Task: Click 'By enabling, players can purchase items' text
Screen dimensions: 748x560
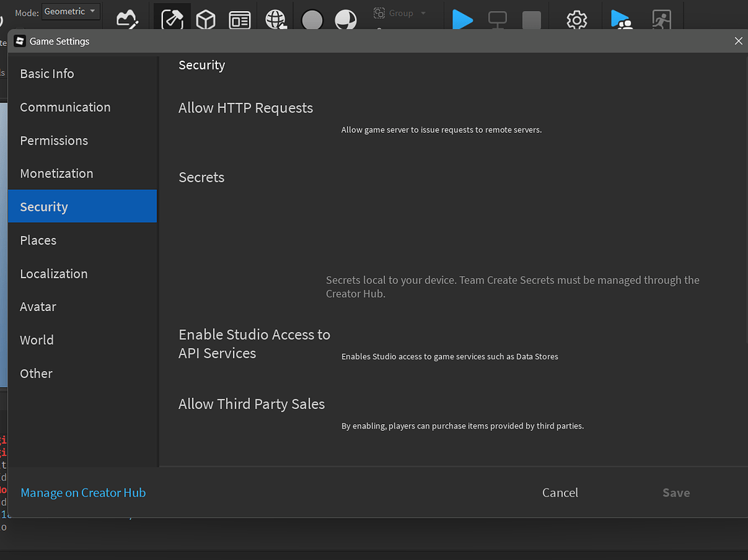Action: [462, 426]
